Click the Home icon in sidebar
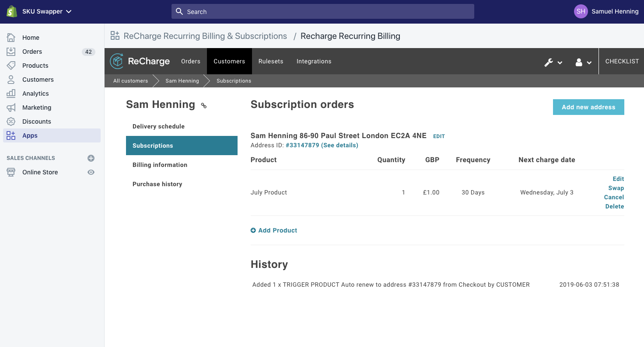This screenshot has height=347, width=644. click(11, 38)
